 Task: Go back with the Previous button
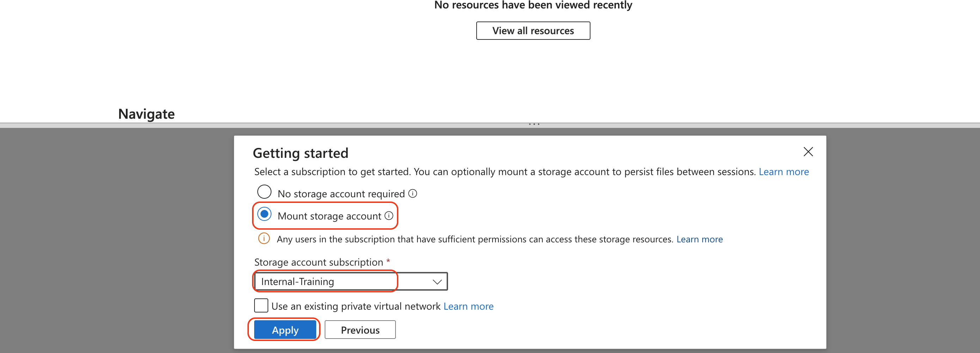pos(360,330)
